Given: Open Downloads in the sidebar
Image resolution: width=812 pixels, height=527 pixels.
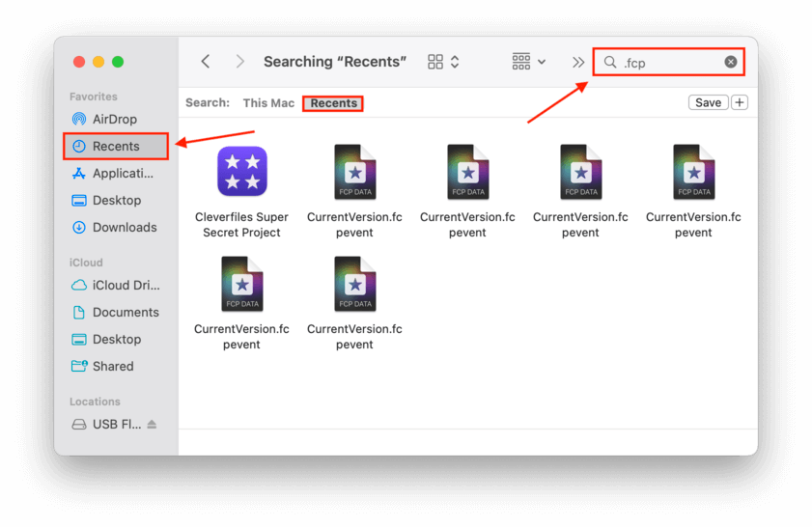Looking at the screenshot, I should click(x=116, y=227).
